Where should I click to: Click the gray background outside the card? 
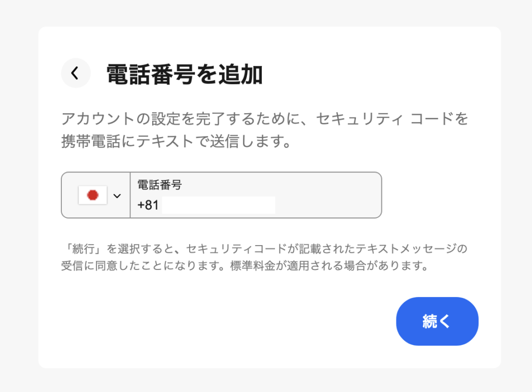point(18,208)
